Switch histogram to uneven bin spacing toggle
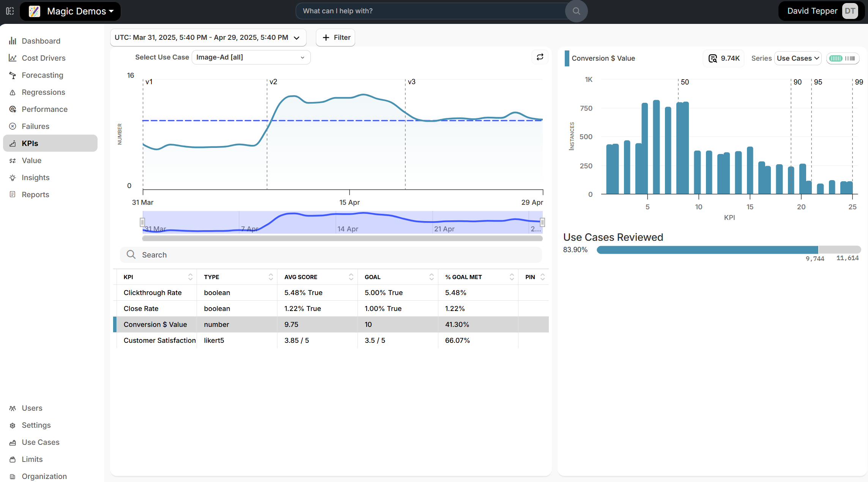 tap(850, 58)
